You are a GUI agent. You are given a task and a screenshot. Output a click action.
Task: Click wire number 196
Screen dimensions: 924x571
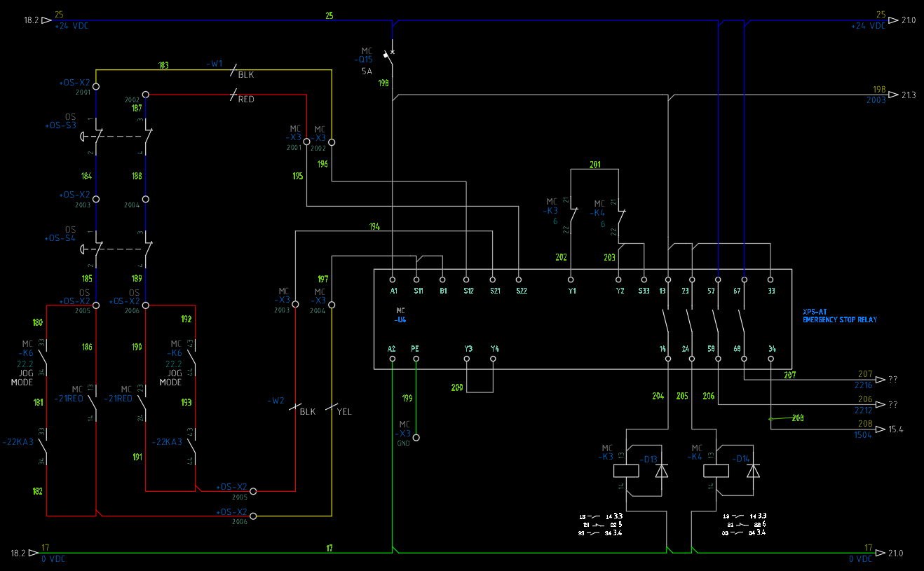click(322, 164)
